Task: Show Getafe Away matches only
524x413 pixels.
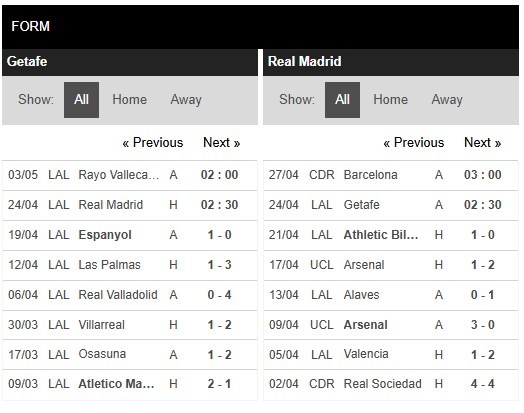Action: pyautogui.click(x=186, y=100)
